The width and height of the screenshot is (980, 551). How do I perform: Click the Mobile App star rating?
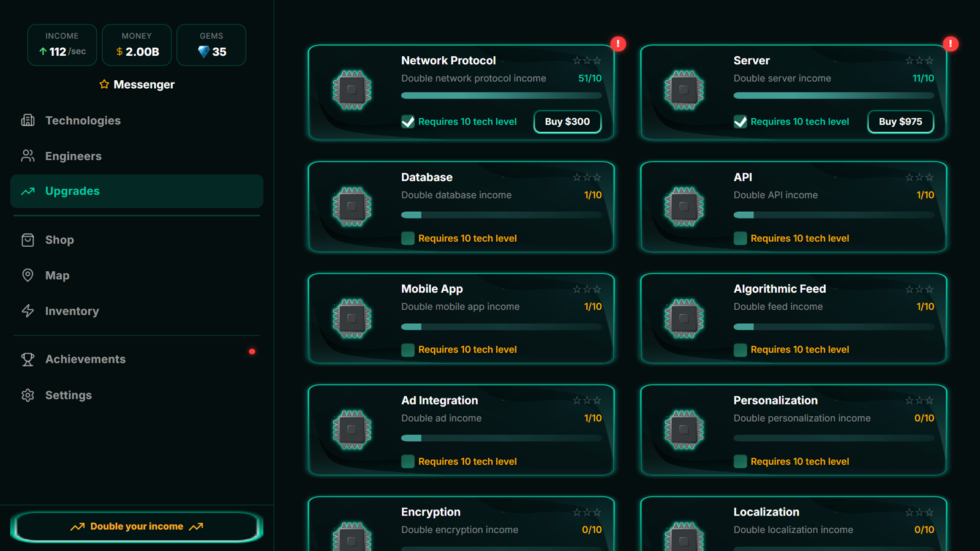coord(587,289)
